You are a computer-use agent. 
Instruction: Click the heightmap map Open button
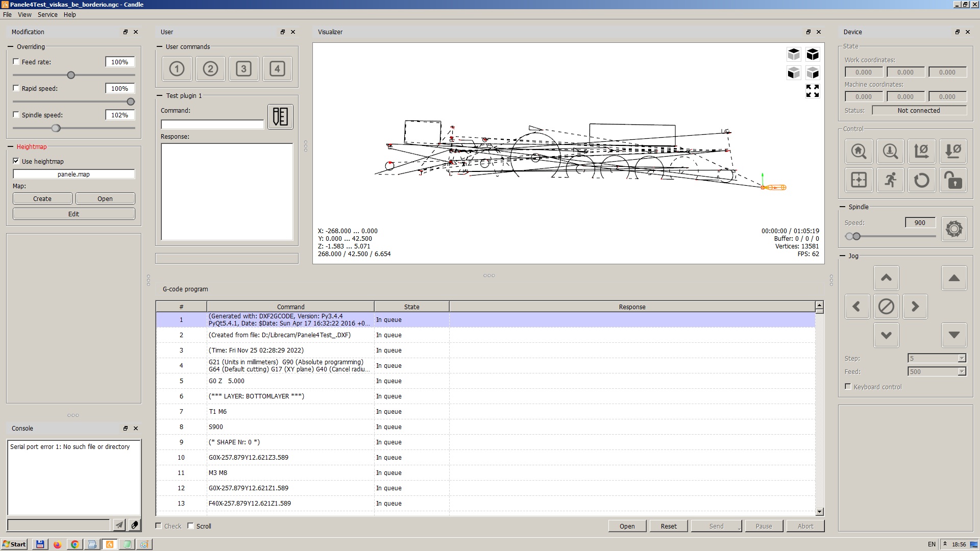(105, 198)
